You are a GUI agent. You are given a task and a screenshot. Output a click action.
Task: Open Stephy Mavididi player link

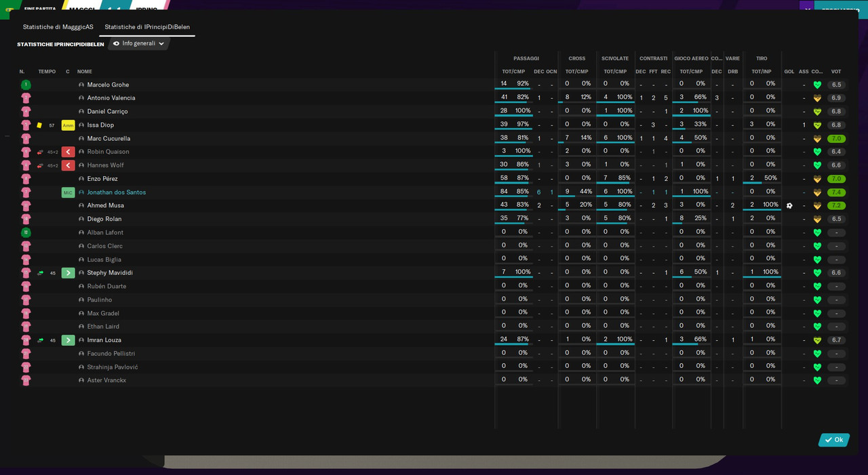pos(110,273)
